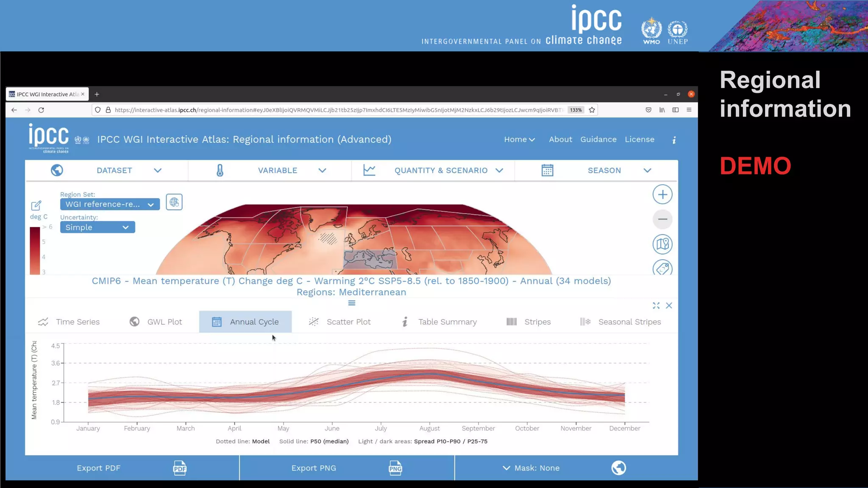Switch to the Scatter Plot tab
Screen dimensions: 868x488
point(339,322)
